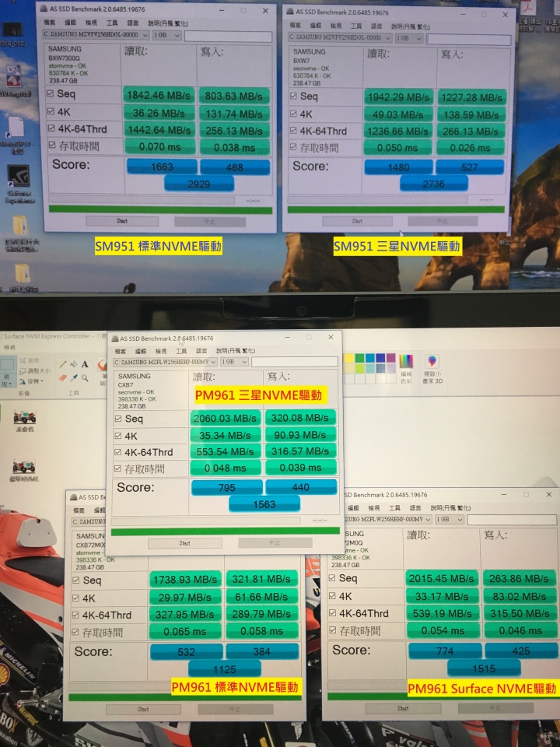Open drive dropdown in window scoring 1515
Viewport: 560px width, 747px height.
[x=387, y=519]
